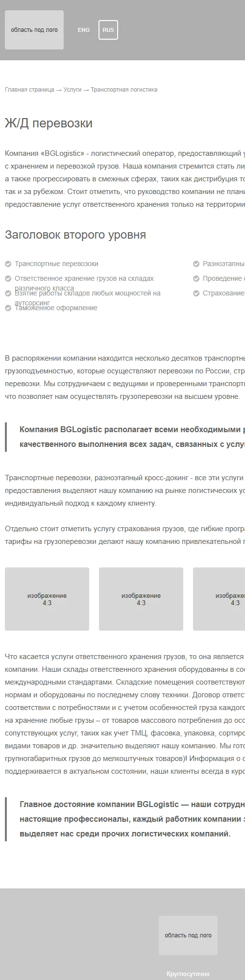Switch language to ENG
This screenshot has width=245, height=980.
pos(84,30)
